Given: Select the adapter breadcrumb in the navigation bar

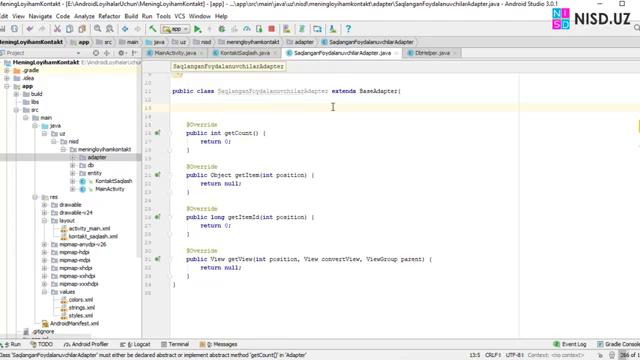Looking at the screenshot, I should 301,42.
